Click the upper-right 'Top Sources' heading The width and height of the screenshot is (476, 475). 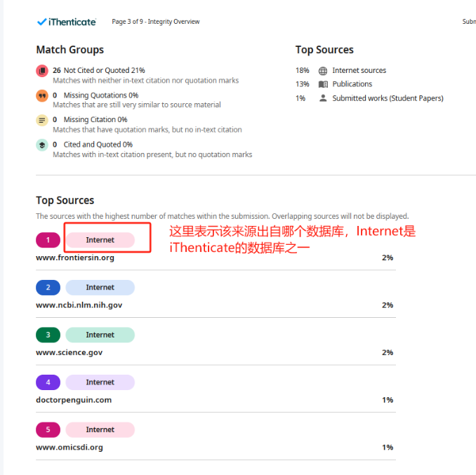[x=324, y=50]
